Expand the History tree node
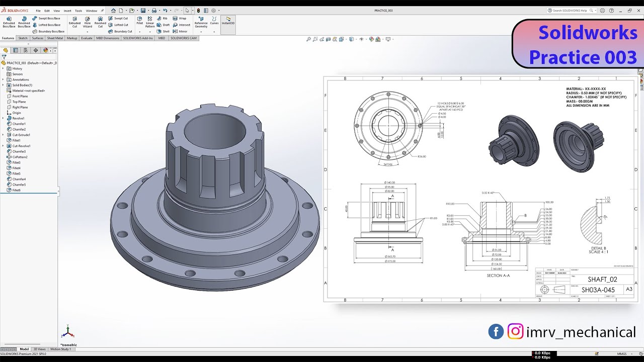This screenshot has width=644, height=362. coord(3,68)
